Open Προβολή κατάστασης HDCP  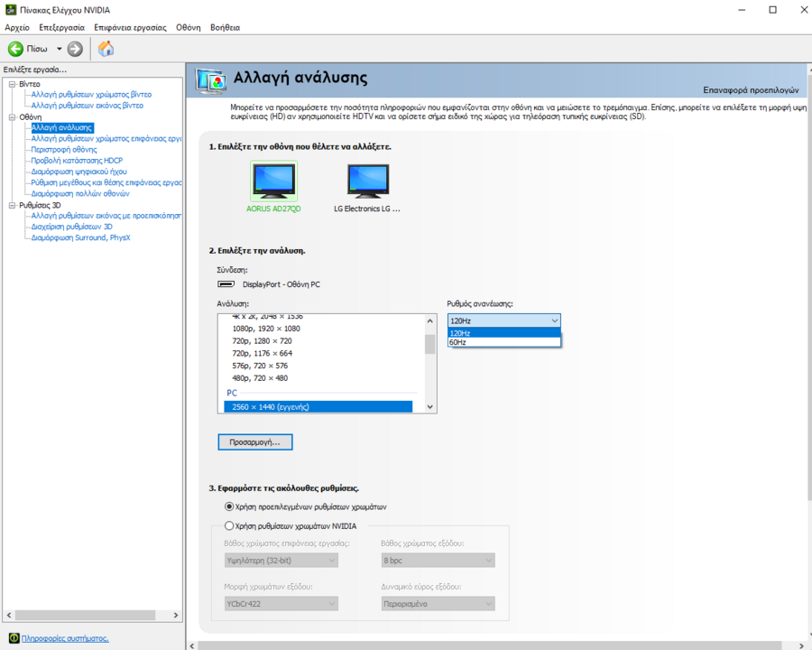77,161
